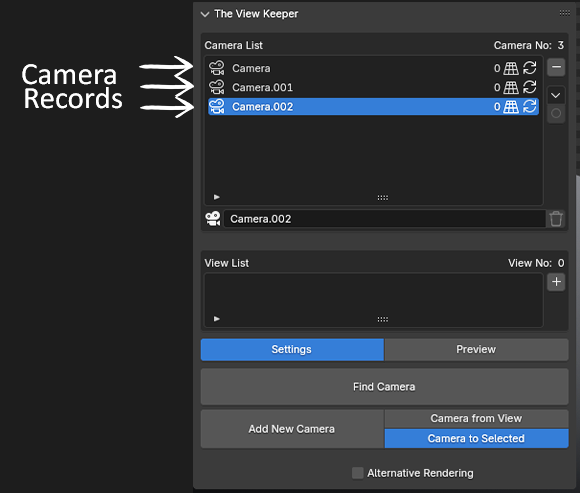Screen dimensions: 580x493
Task: Click the grid icon on Camera.002 row
Action: pos(511,107)
